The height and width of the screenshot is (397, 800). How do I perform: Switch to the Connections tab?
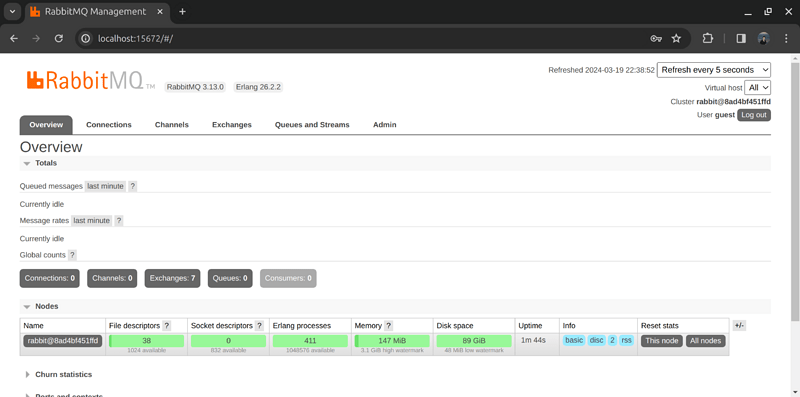click(109, 125)
